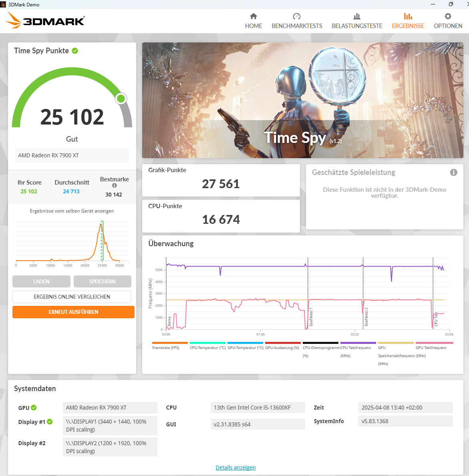Screen dimensions: 469x476
Task: Click GUI version v2.31.8385 s64
Action: pos(258,424)
